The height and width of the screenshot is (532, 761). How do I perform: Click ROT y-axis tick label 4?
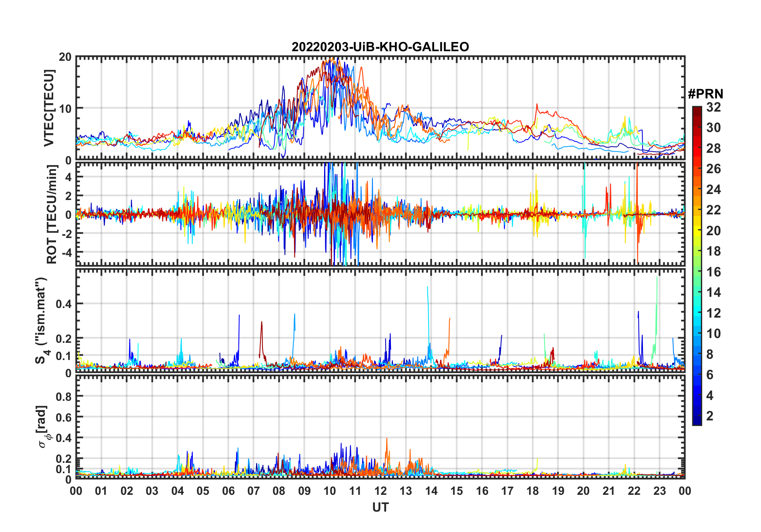click(x=68, y=177)
